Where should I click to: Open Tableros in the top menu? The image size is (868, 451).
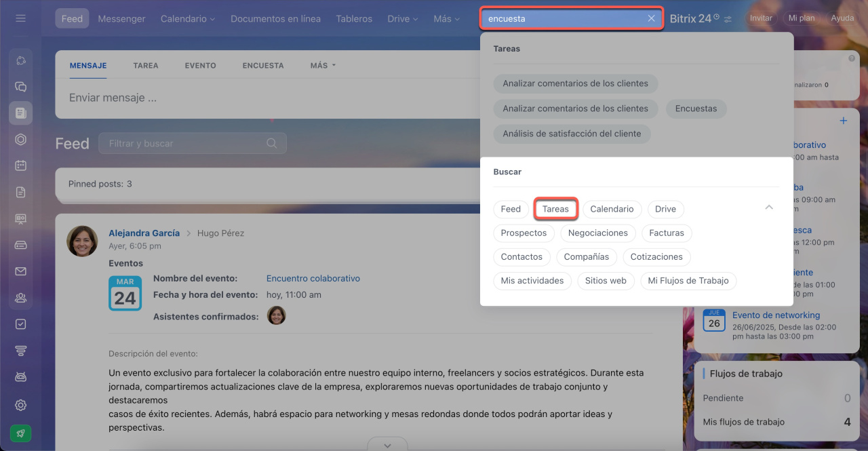[x=354, y=18]
